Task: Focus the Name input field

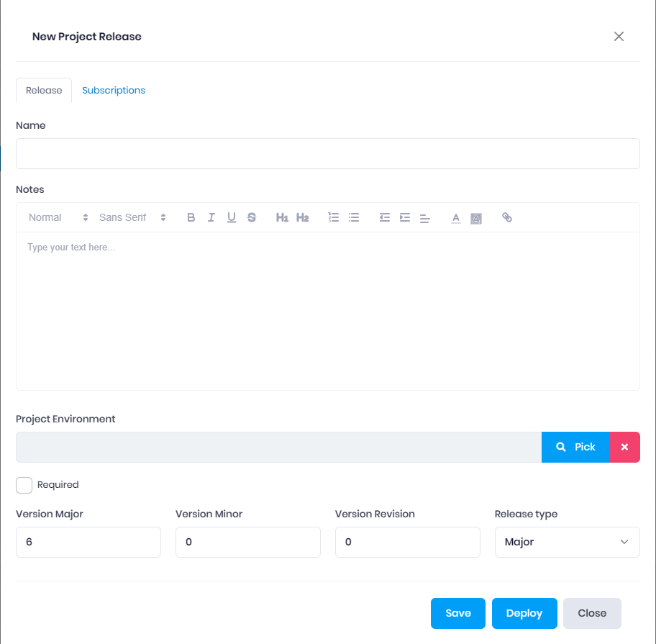Action: tap(327, 153)
